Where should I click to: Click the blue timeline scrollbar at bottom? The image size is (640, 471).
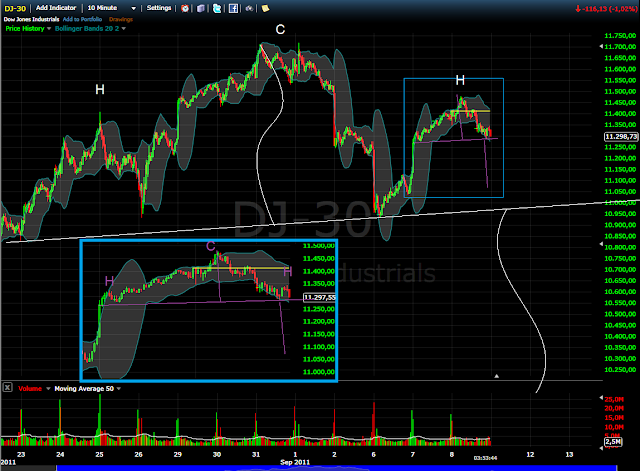[336, 468]
